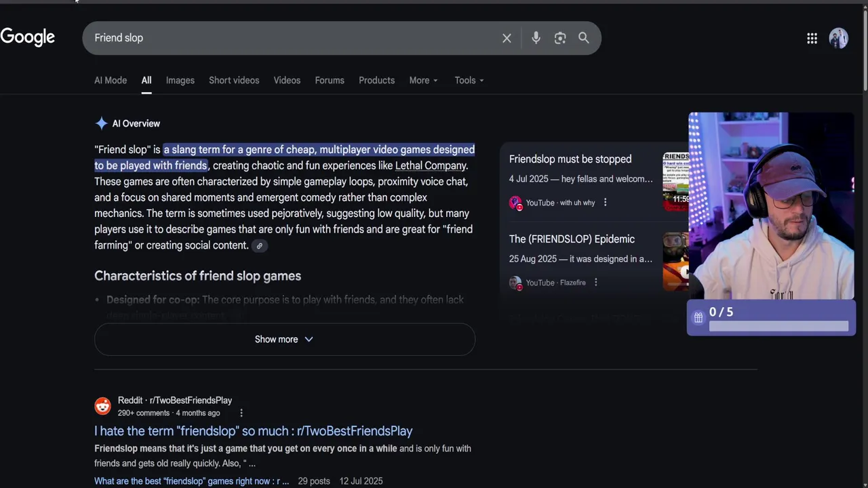Image resolution: width=868 pixels, height=488 pixels.
Task: Click 'Reddit · r/TwoBestFriendsPlay' source label
Action: pos(175,401)
